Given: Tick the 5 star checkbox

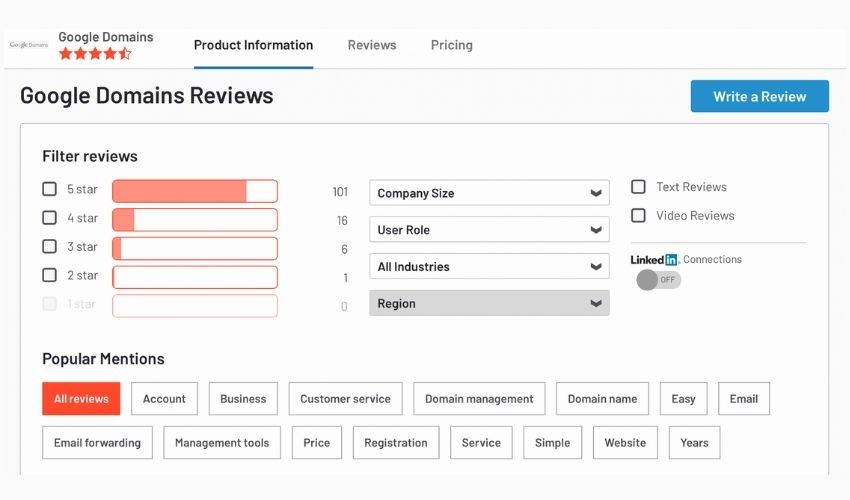Looking at the screenshot, I should coord(49,189).
